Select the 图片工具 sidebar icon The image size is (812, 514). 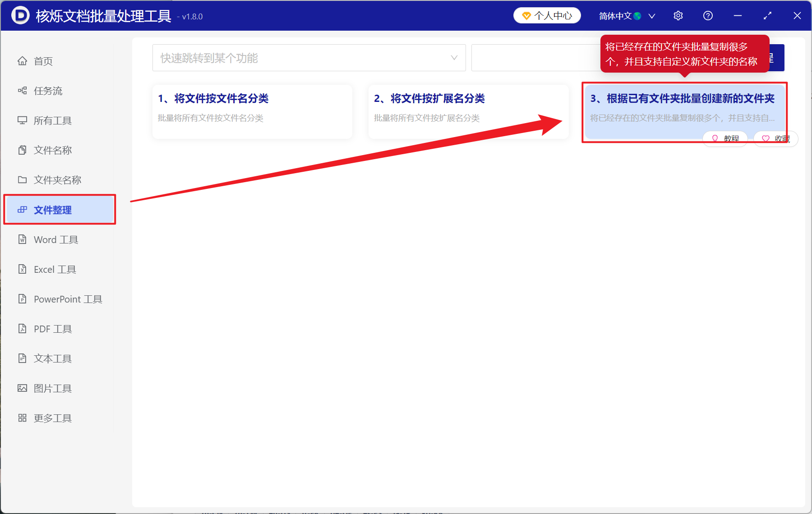(x=53, y=388)
